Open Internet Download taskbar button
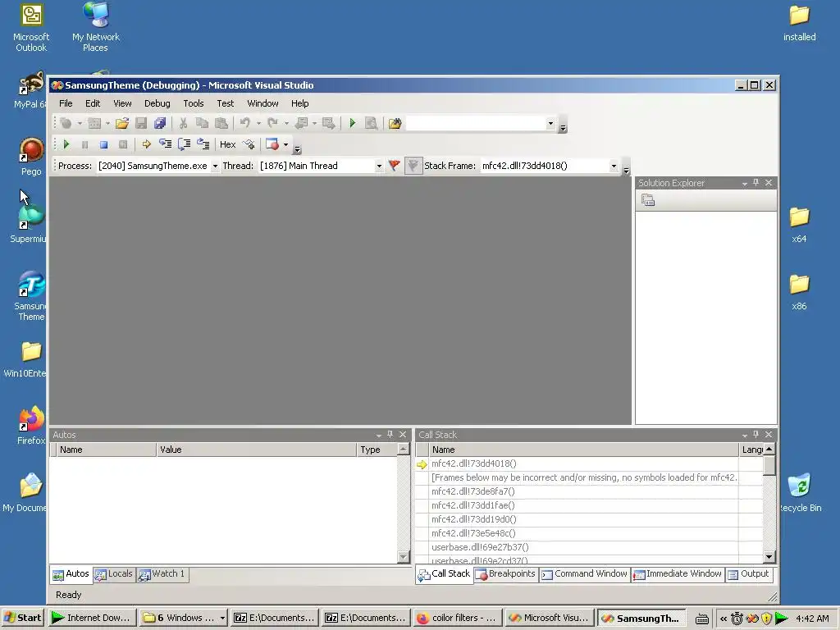Screen dimensions: 840x630 click(x=92, y=619)
